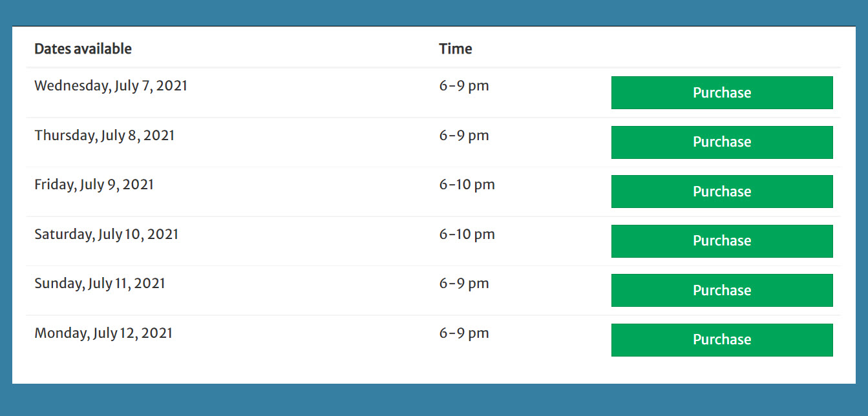Purchase tickets for Saturday, July 10

722,241
